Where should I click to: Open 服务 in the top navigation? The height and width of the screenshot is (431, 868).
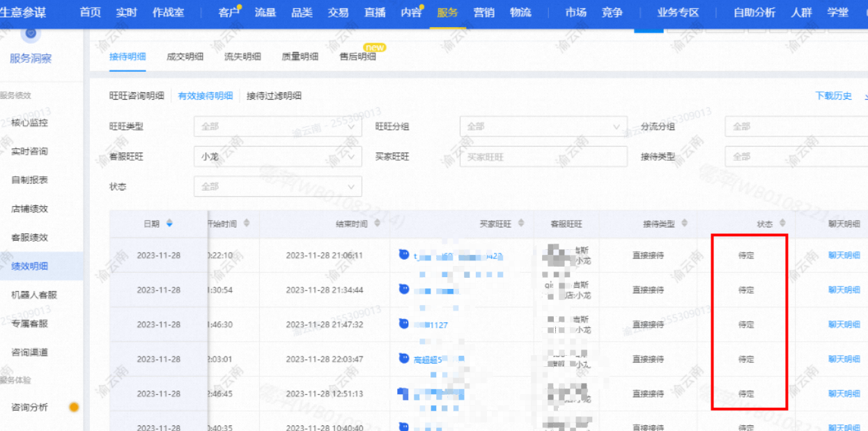[447, 13]
